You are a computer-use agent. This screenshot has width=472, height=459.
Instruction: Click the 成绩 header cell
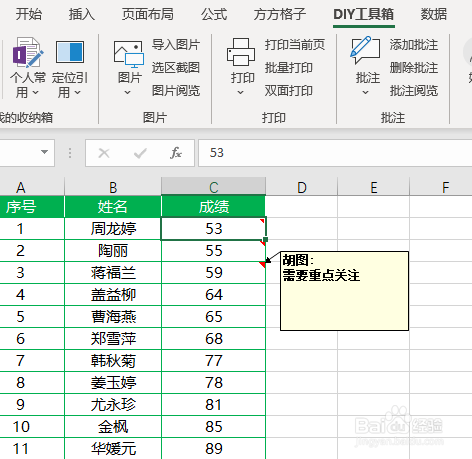214,207
